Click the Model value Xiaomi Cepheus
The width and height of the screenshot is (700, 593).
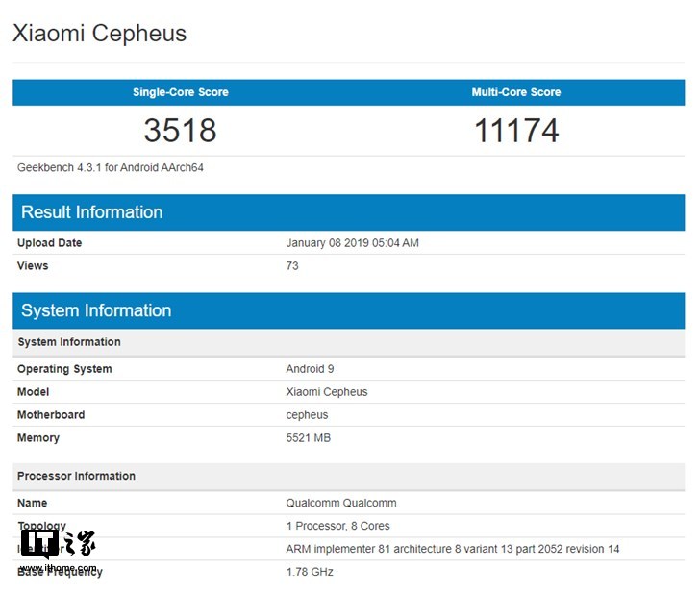pyautogui.click(x=327, y=392)
